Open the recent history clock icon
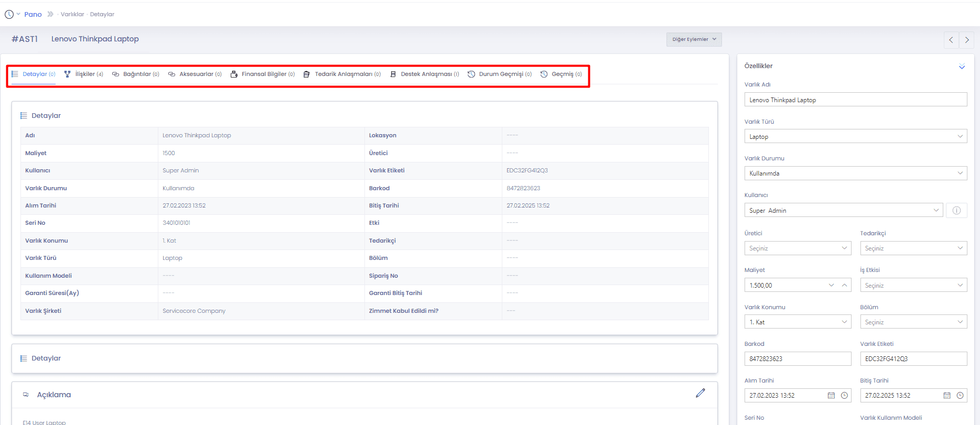This screenshot has width=980, height=425. point(9,14)
